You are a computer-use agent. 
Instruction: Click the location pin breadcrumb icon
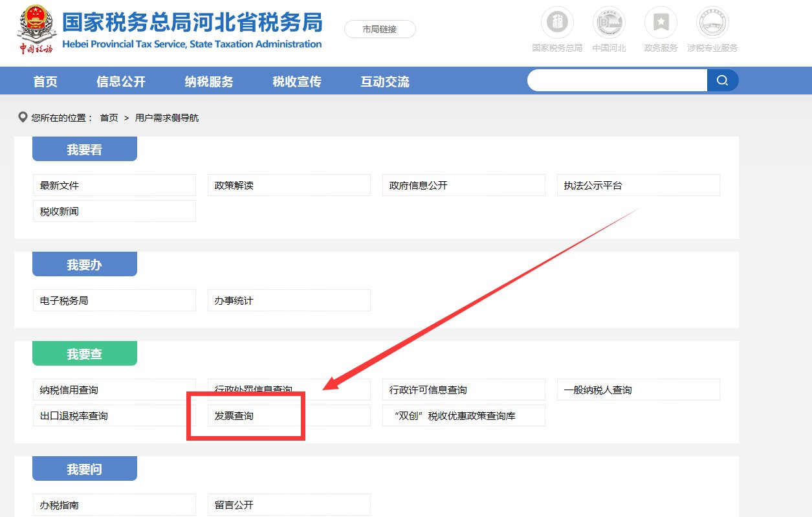(x=23, y=117)
